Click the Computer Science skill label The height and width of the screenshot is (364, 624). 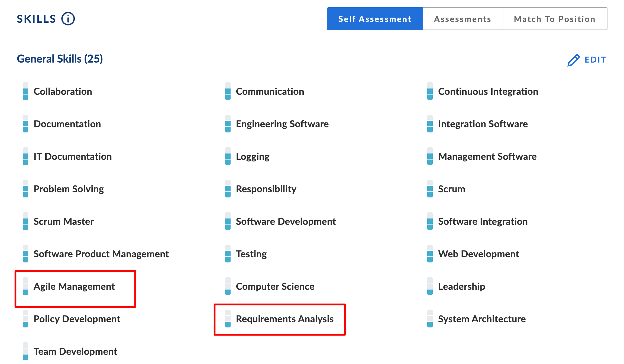tap(275, 287)
